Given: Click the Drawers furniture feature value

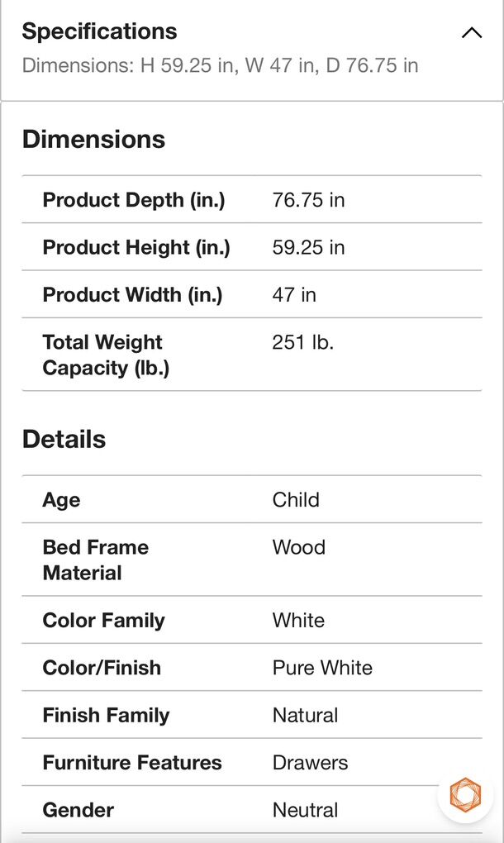Looking at the screenshot, I should (310, 763).
